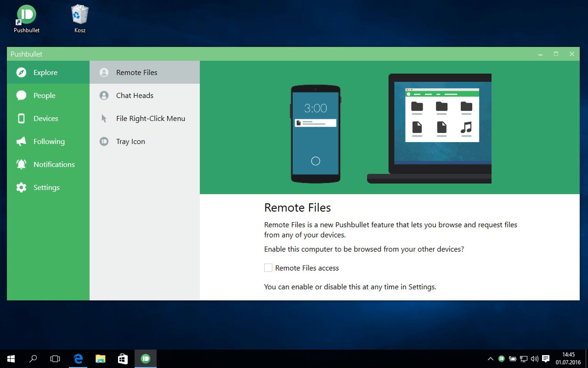Click the Remote Files avatar icon

[104, 72]
